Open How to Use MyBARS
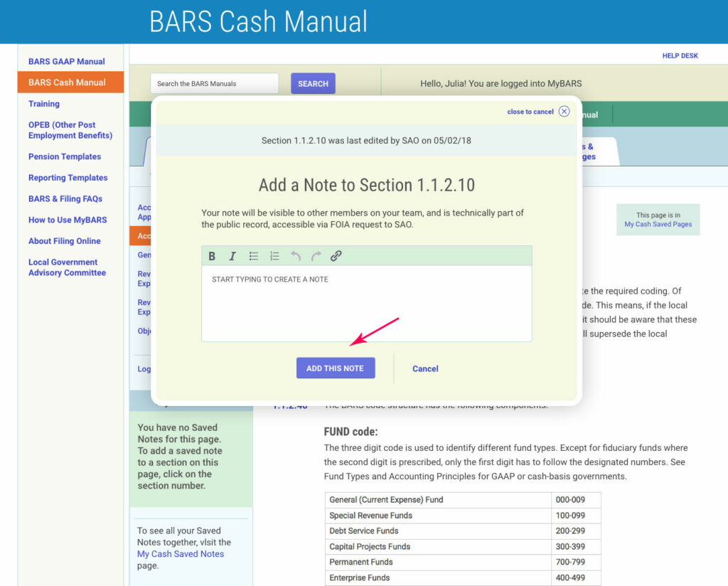728x586 pixels. 68,220
